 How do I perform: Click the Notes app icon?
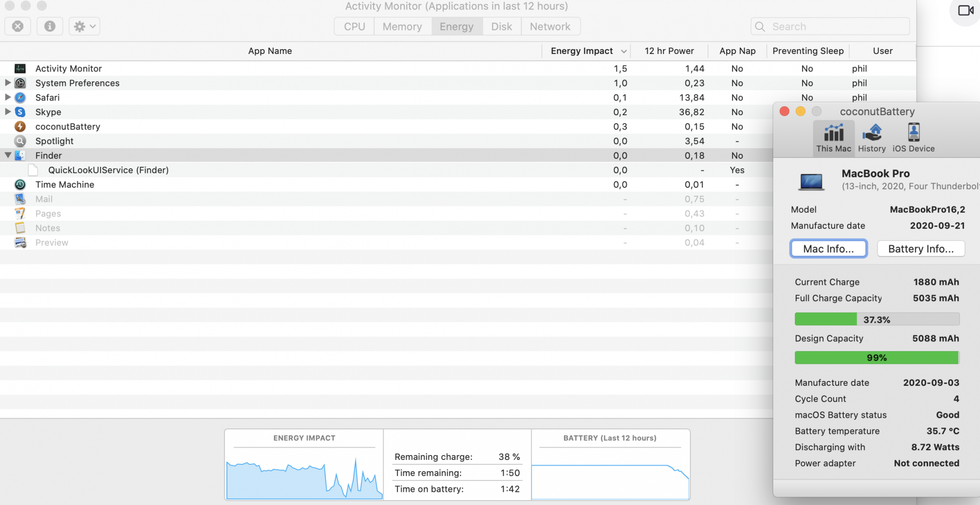[20, 228]
